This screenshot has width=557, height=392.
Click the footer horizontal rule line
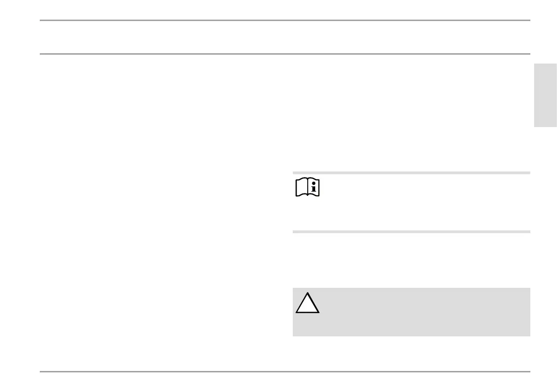(285, 371)
